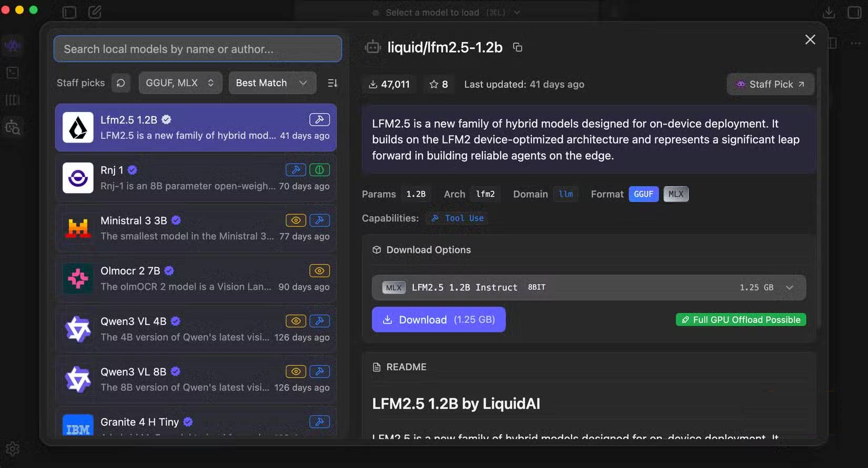Expand the LFM2.5 1.2B Instruct 8BIT download option
The image size is (868, 468).
pyautogui.click(x=589, y=288)
